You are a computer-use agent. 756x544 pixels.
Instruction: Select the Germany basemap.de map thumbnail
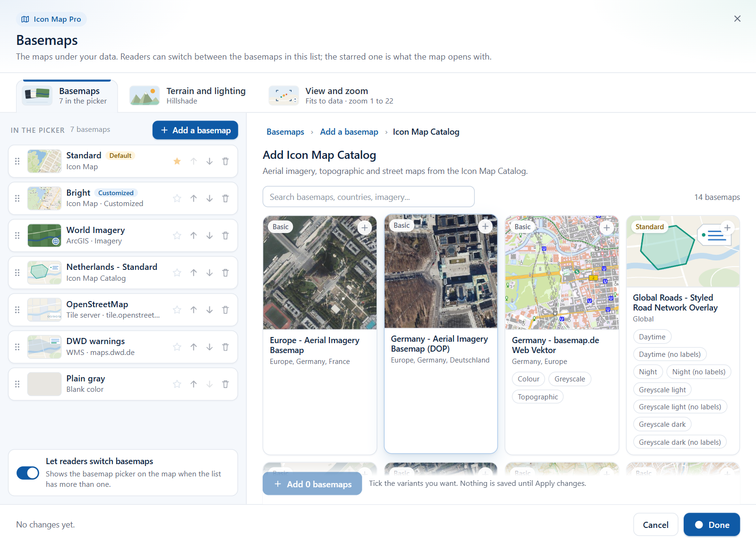click(562, 273)
